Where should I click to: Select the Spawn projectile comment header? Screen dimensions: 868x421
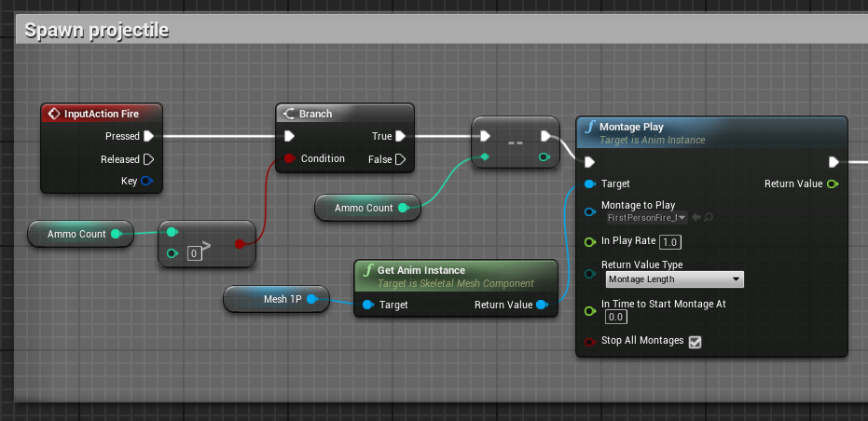pyautogui.click(x=97, y=30)
